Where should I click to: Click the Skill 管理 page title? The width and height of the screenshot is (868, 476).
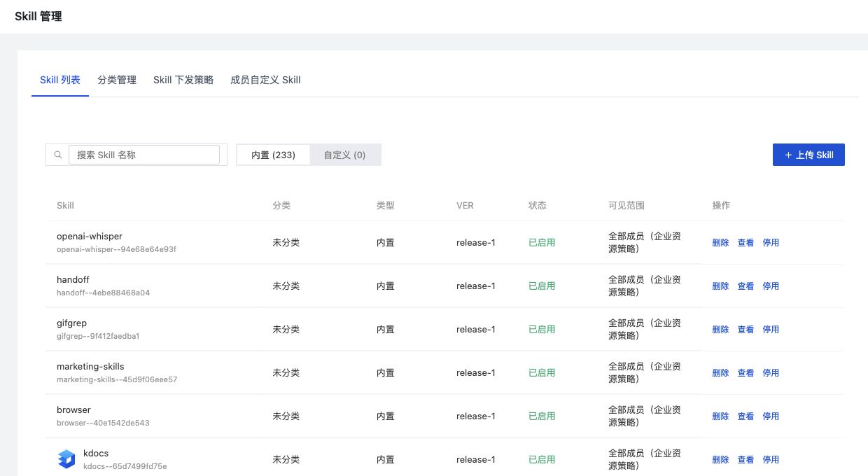38,16
